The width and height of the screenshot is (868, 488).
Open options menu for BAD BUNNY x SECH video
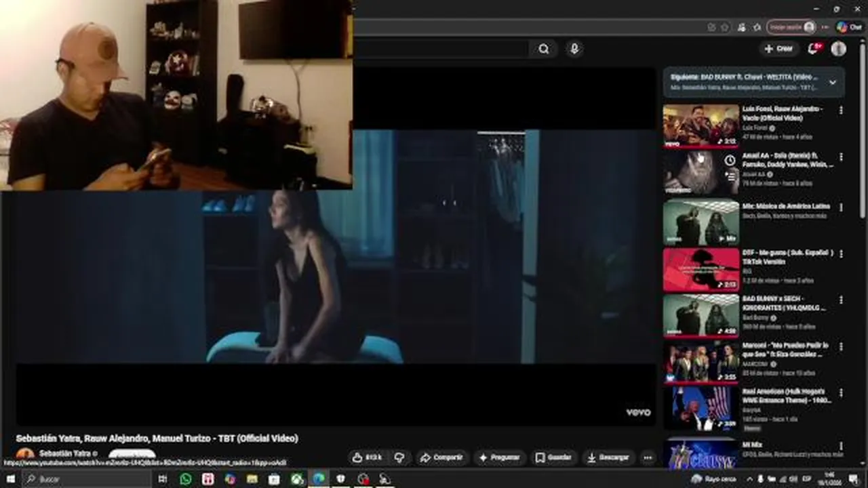(841, 300)
